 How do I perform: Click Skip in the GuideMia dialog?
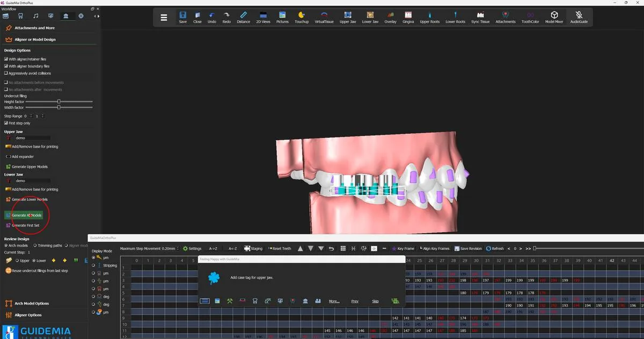375,301
